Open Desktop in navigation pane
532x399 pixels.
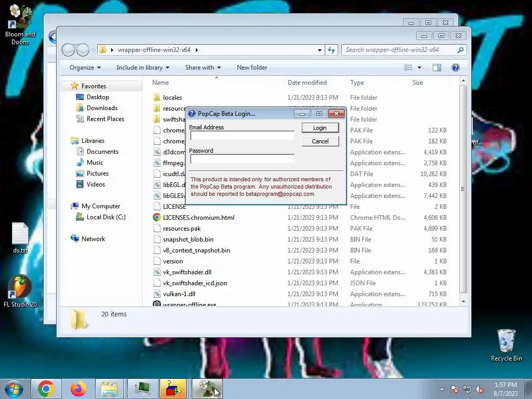tap(98, 97)
